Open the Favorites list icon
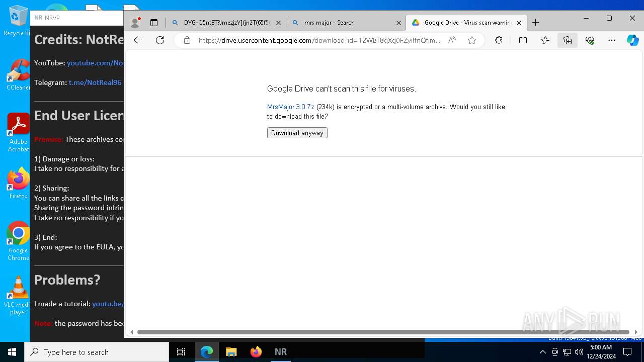The width and height of the screenshot is (644, 362). coord(545,40)
